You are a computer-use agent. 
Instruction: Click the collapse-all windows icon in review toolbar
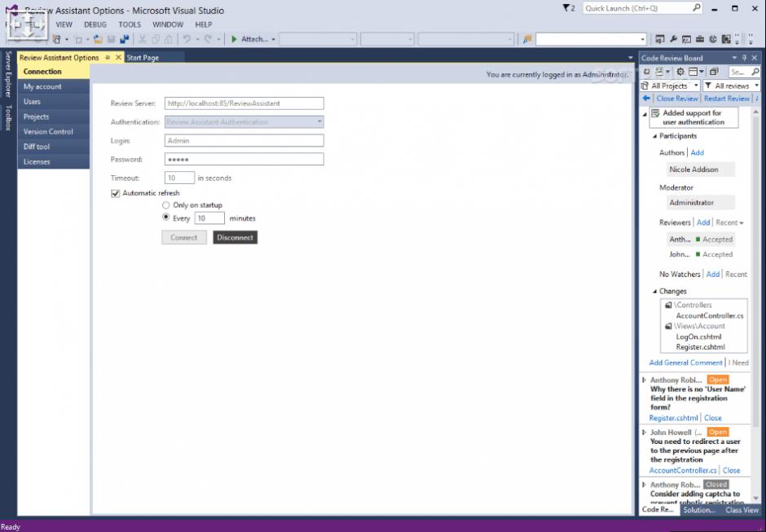pyautogui.click(x=714, y=73)
